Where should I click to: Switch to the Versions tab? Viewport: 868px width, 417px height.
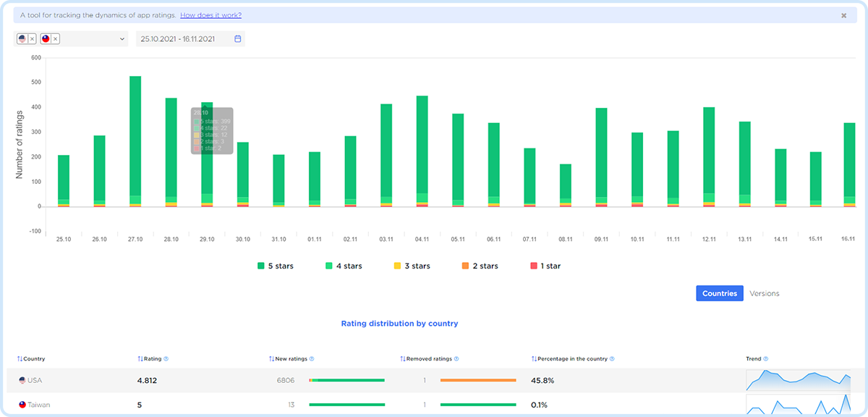coord(765,293)
